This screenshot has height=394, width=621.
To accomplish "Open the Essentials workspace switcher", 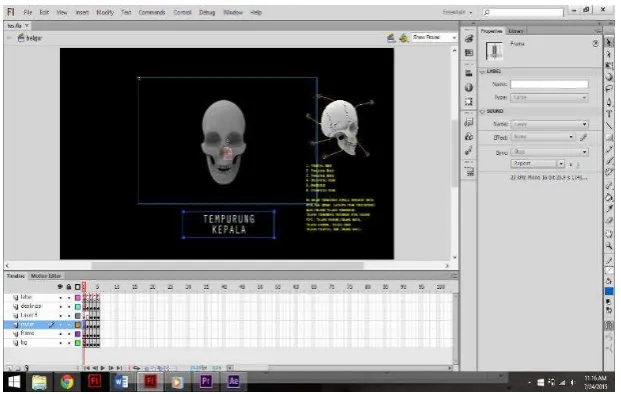I will (x=457, y=12).
